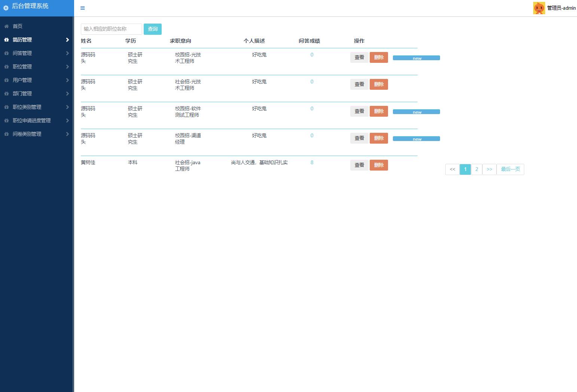Delete the 校园招-渠道经理 resume

pyautogui.click(x=379, y=138)
